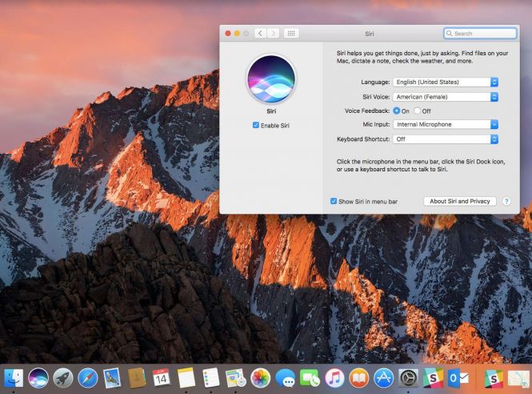532x394 pixels.
Task: Click the Siri window title text
Action: pyautogui.click(x=370, y=34)
